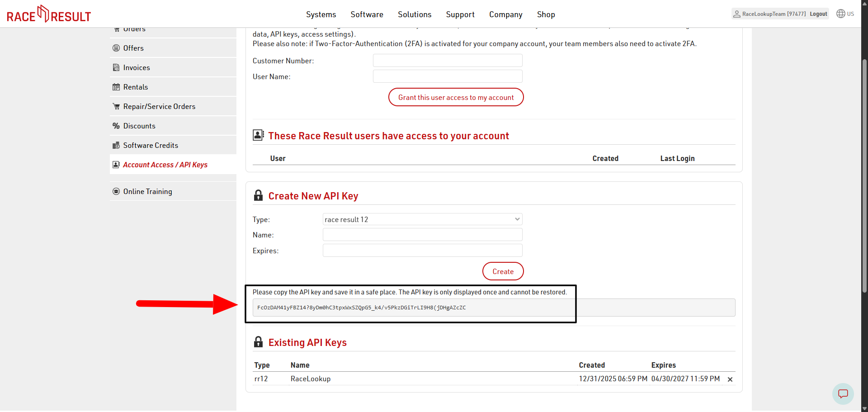Focus the Customer Number input field

pyautogui.click(x=447, y=61)
